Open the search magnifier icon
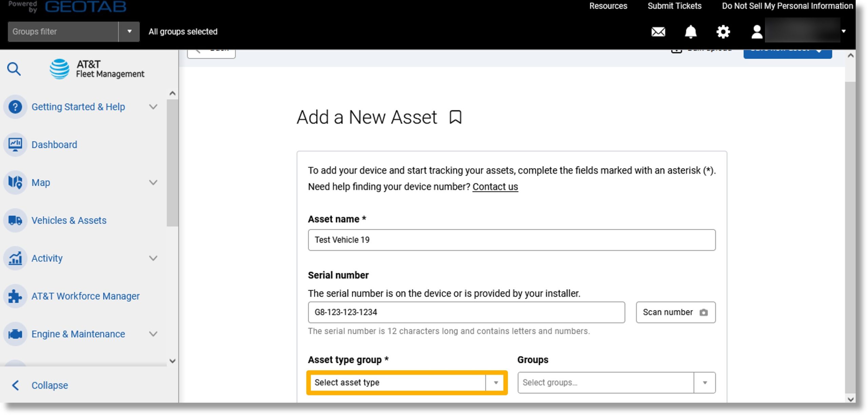The width and height of the screenshot is (868, 415). click(x=14, y=69)
